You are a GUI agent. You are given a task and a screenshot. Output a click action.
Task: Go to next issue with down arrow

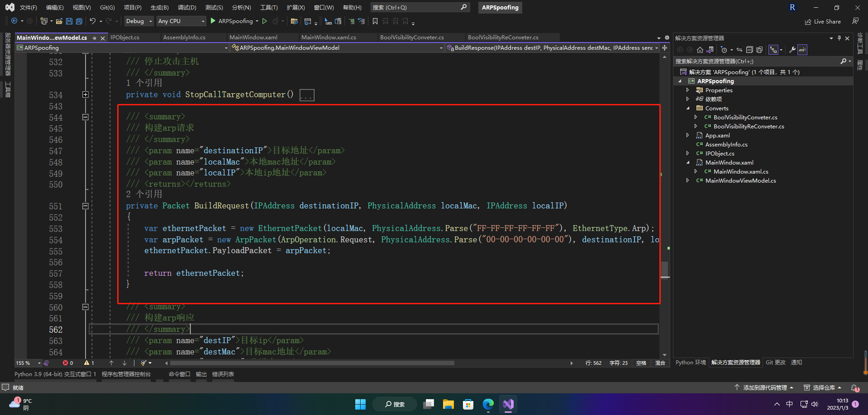124,363
